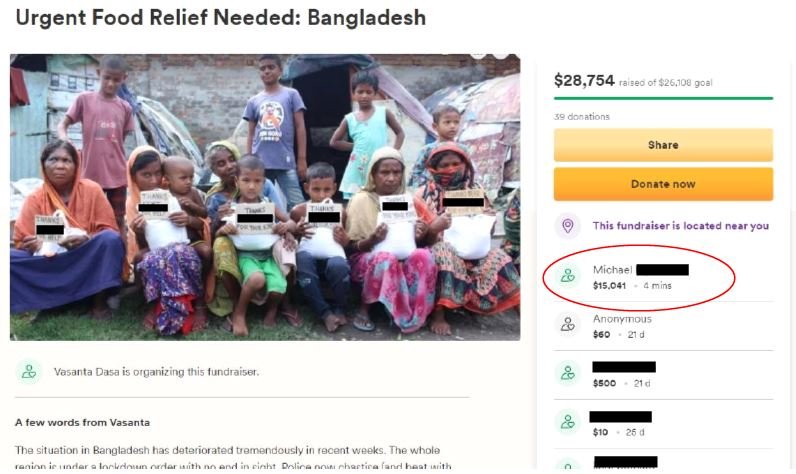The height and width of the screenshot is (474, 796).
Task: Click the $500 donation amount
Action: (x=602, y=383)
